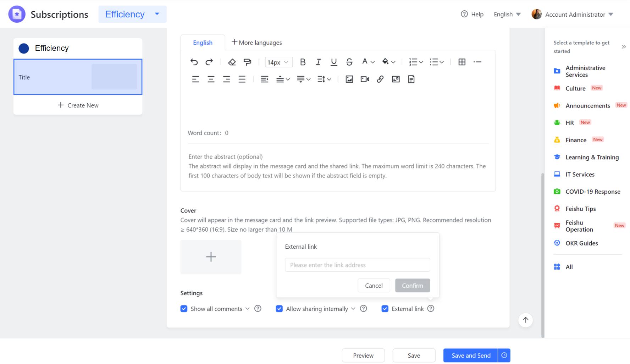Viewport: 630px width, 364px height.
Task: Disable Allow sharing internally
Action: click(280, 309)
